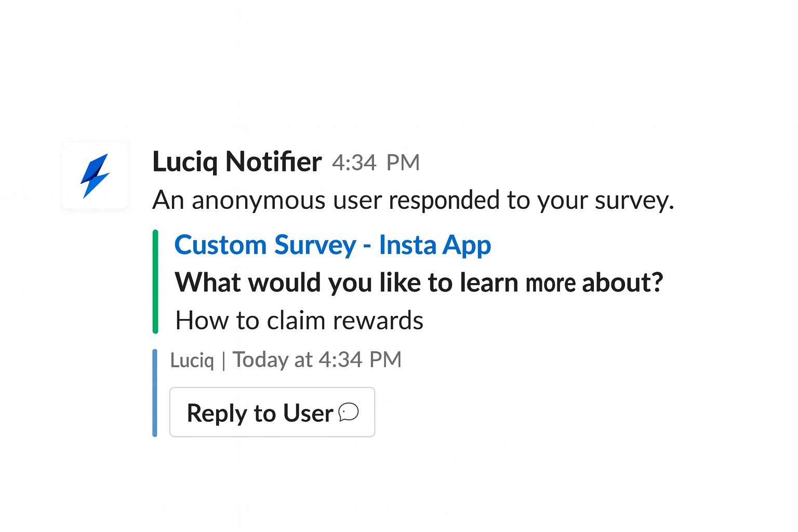Click the anonymous user responded message text
Viewport: 798px width, 532px height.
pyautogui.click(x=413, y=200)
